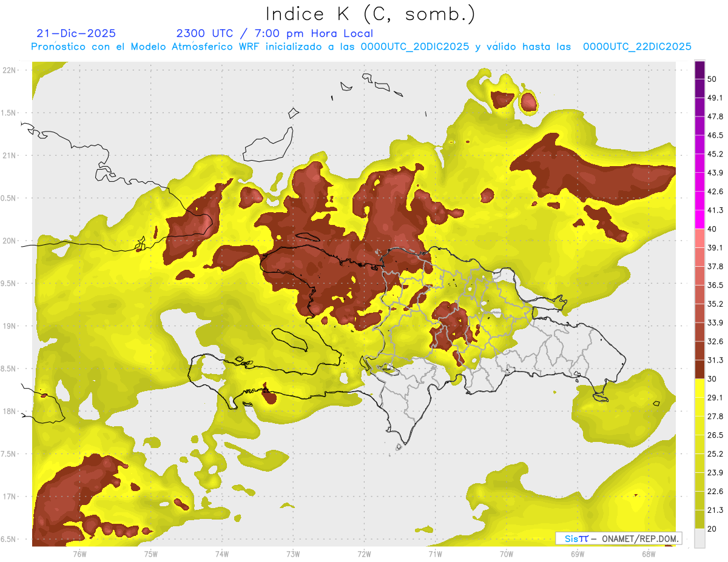
Task: Select the colorbar value 41.3
Action: point(716,210)
